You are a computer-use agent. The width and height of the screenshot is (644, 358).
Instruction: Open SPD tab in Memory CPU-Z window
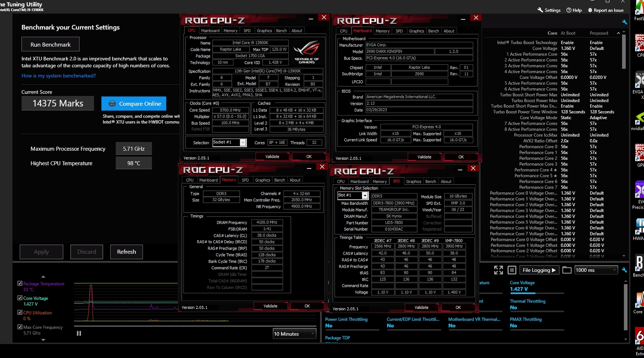(245, 180)
